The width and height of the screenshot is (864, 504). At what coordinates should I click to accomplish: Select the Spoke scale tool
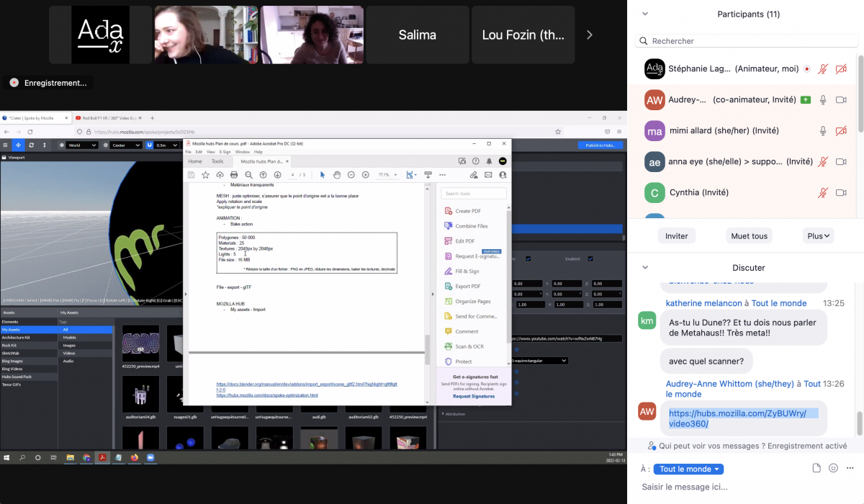pyautogui.click(x=45, y=145)
